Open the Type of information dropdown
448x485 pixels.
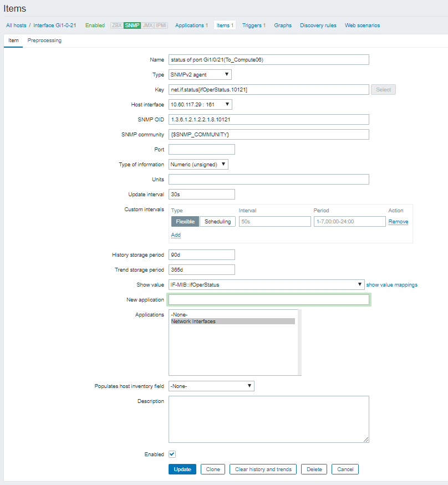(x=198, y=164)
